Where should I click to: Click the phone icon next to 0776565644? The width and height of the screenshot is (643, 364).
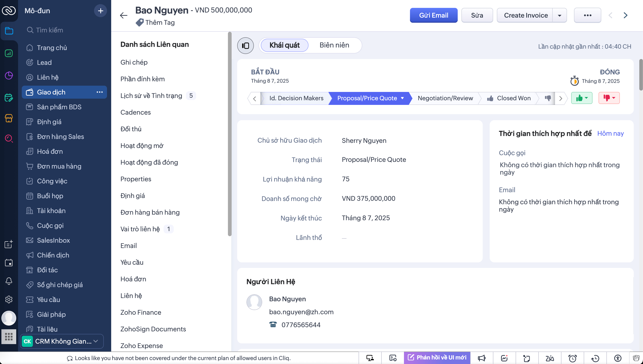[273, 324]
